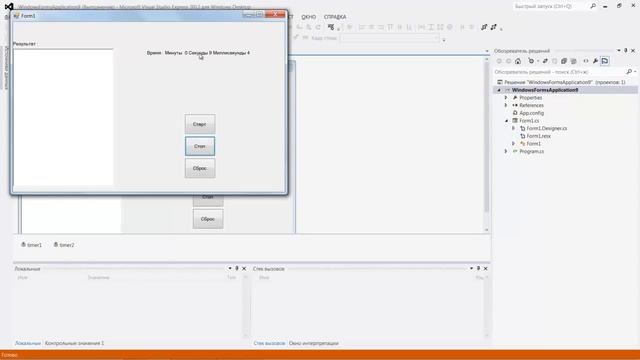The height and width of the screenshot is (360, 640).
Task: Click the Collapse All icon in Solution Explorer
Action: (x=564, y=61)
